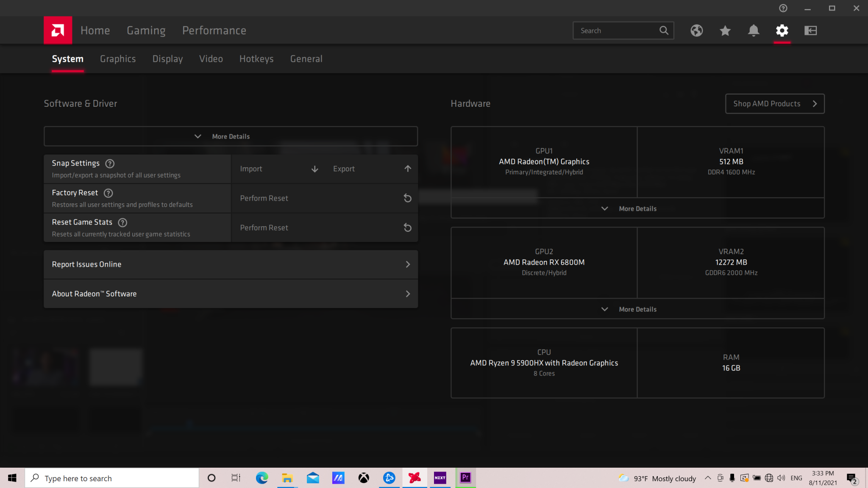Select the Display settings tab
The image size is (868, 488).
(167, 59)
